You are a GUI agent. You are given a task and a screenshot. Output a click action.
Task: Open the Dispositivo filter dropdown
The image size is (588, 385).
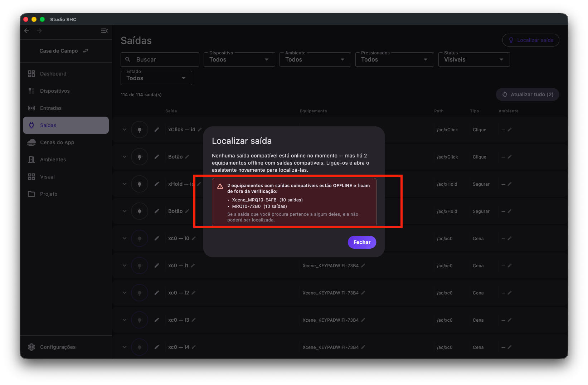point(239,59)
